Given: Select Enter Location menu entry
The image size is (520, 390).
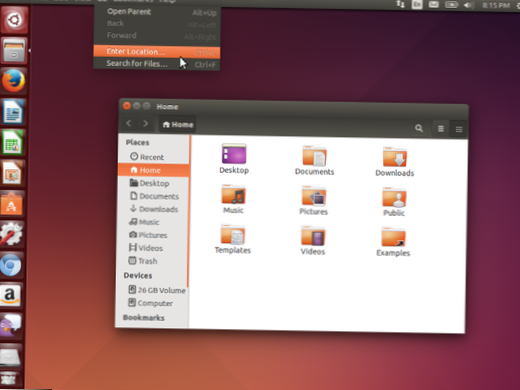Looking at the screenshot, I should [157, 52].
